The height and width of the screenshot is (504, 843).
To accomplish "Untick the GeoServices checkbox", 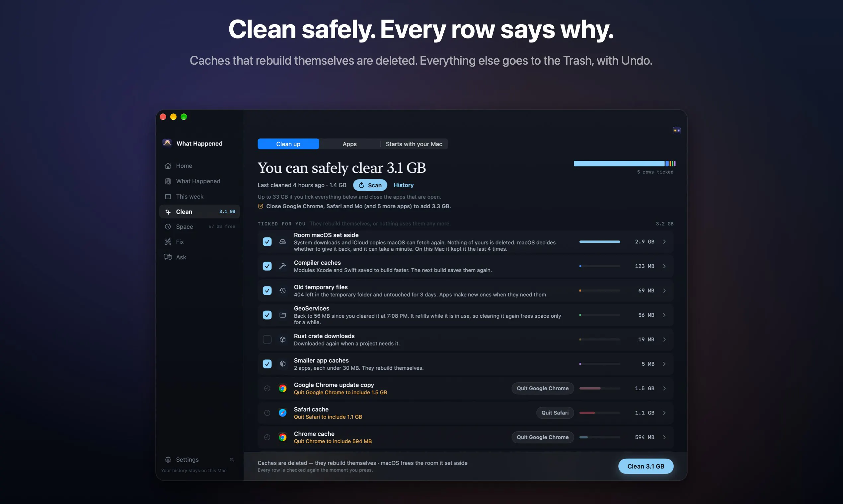I will [x=267, y=315].
